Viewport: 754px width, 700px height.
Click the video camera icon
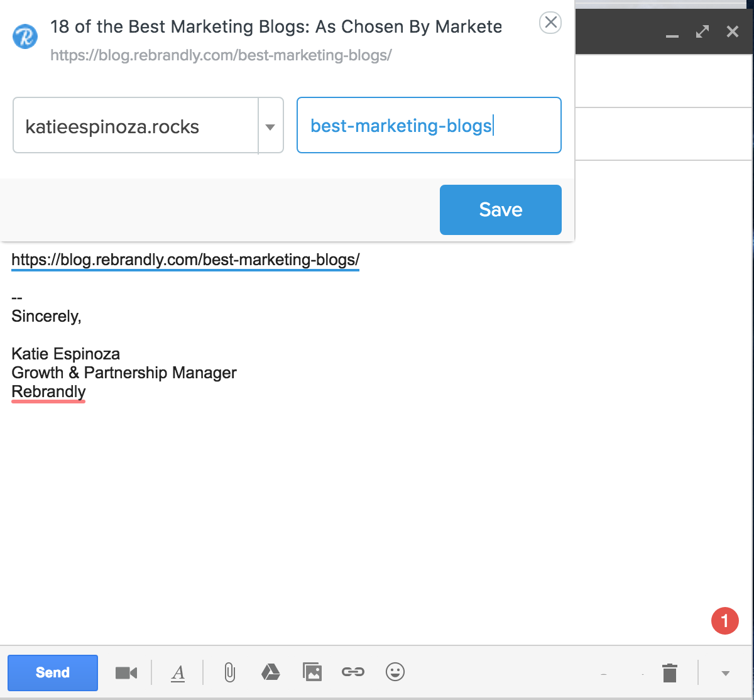tap(126, 673)
